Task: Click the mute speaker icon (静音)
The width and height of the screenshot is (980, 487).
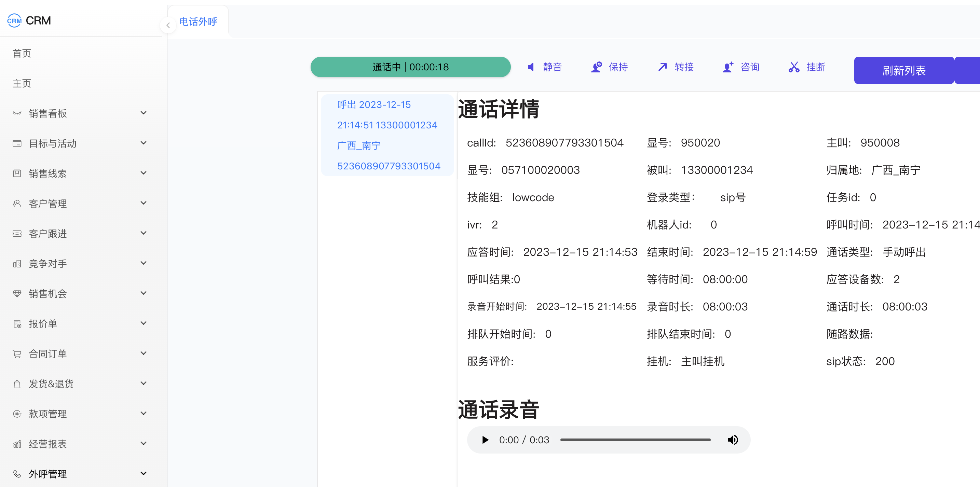Action: point(531,67)
